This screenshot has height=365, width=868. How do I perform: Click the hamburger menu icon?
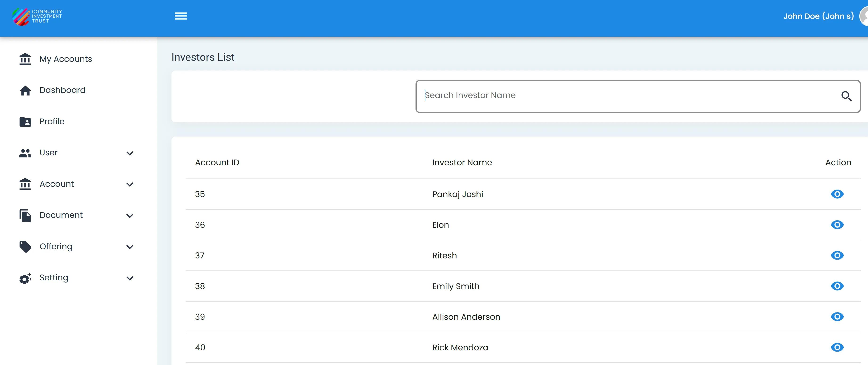[181, 16]
